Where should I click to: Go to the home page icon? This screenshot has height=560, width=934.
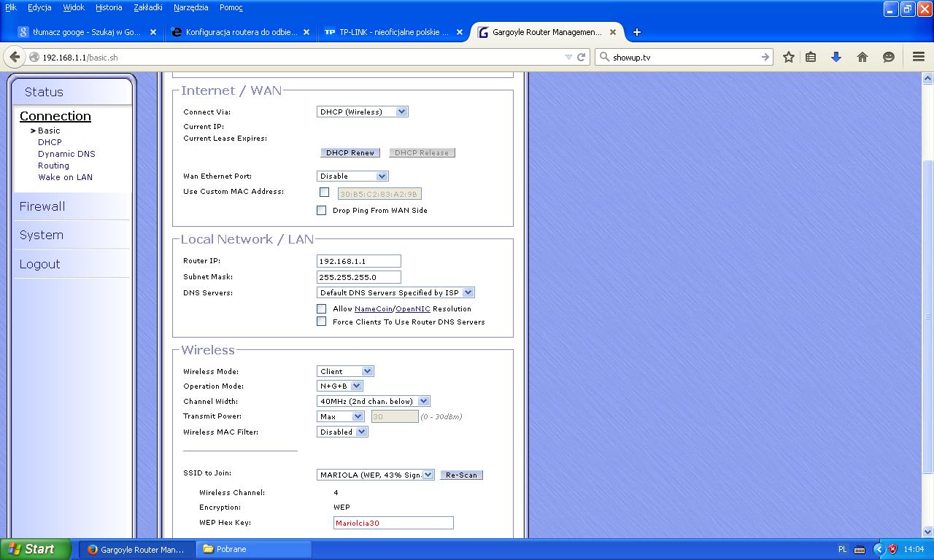(x=862, y=57)
